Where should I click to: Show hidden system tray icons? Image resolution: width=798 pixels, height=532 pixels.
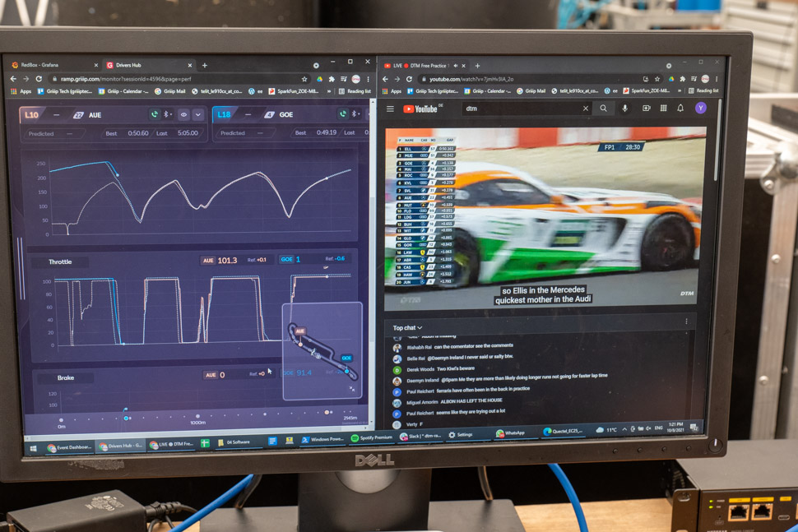pos(624,429)
